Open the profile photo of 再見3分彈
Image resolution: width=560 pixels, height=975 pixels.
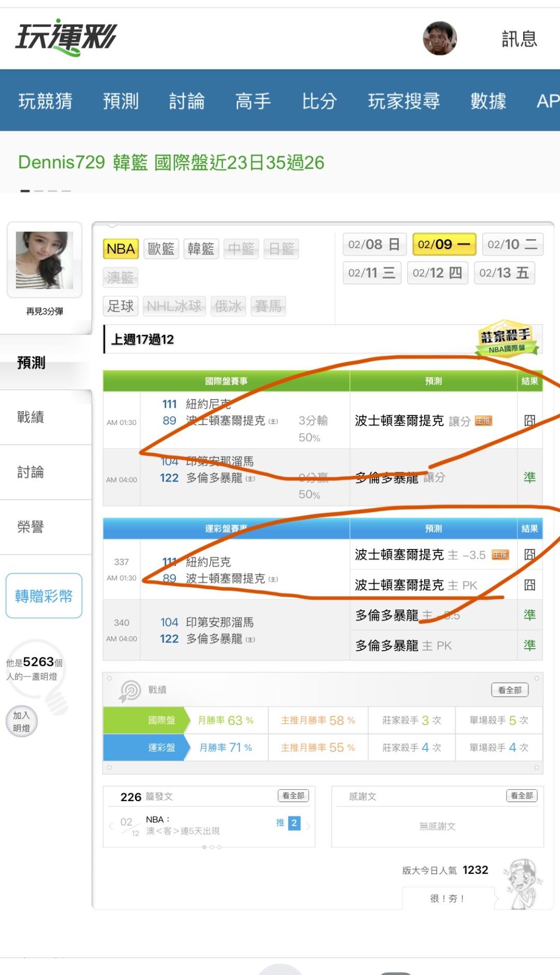coord(45,260)
